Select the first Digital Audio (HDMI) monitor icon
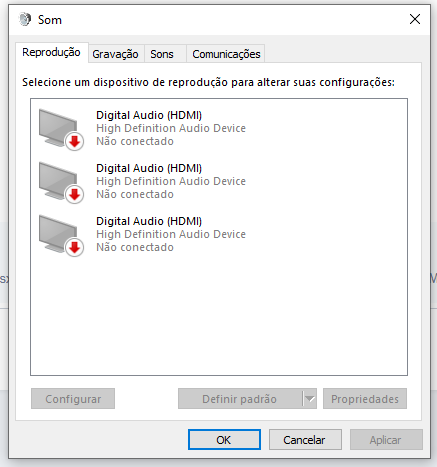The width and height of the screenshot is (437, 467). click(x=61, y=129)
